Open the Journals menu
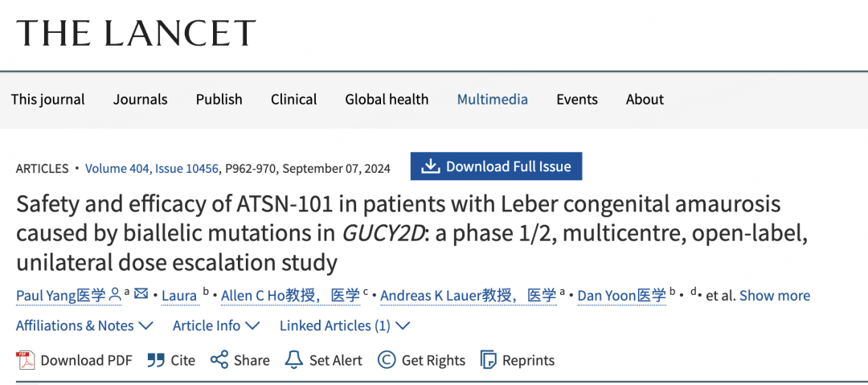 tap(140, 100)
